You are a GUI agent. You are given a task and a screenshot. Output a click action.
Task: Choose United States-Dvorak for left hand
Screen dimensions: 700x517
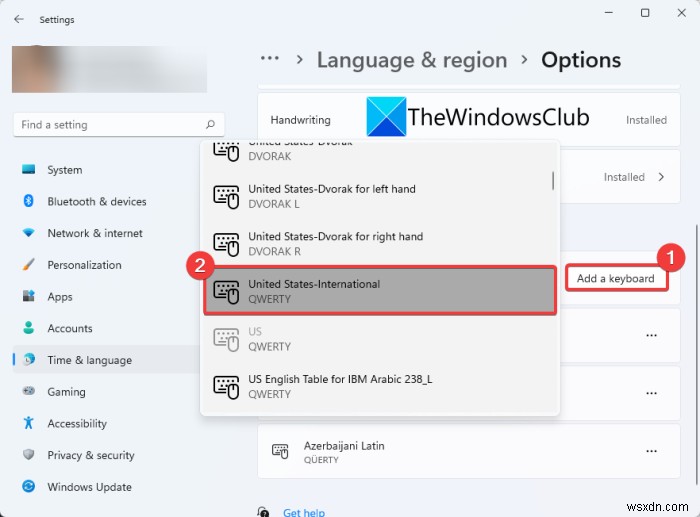pos(380,196)
